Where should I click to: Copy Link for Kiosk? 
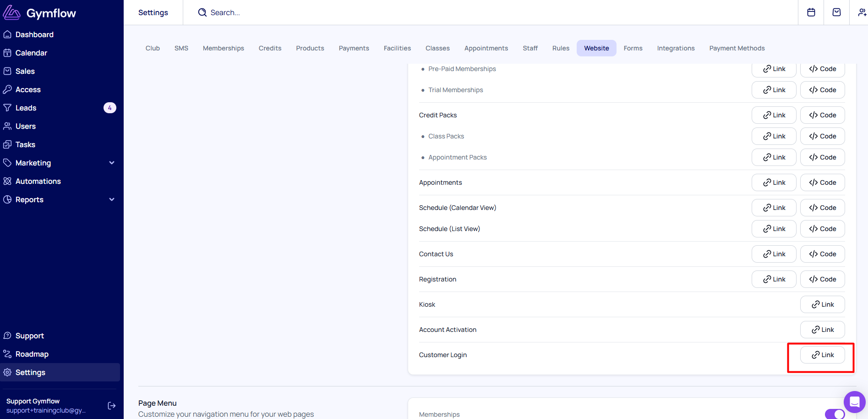tap(823, 304)
